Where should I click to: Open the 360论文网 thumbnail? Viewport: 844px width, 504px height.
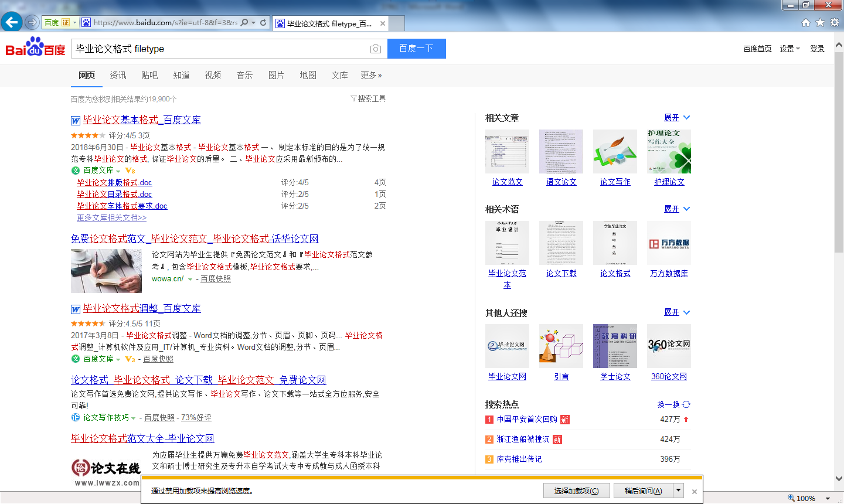(x=669, y=346)
